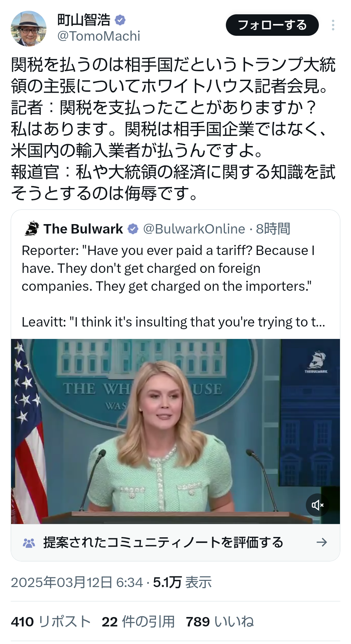Open the @TomoMachi handle link

click(x=98, y=36)
